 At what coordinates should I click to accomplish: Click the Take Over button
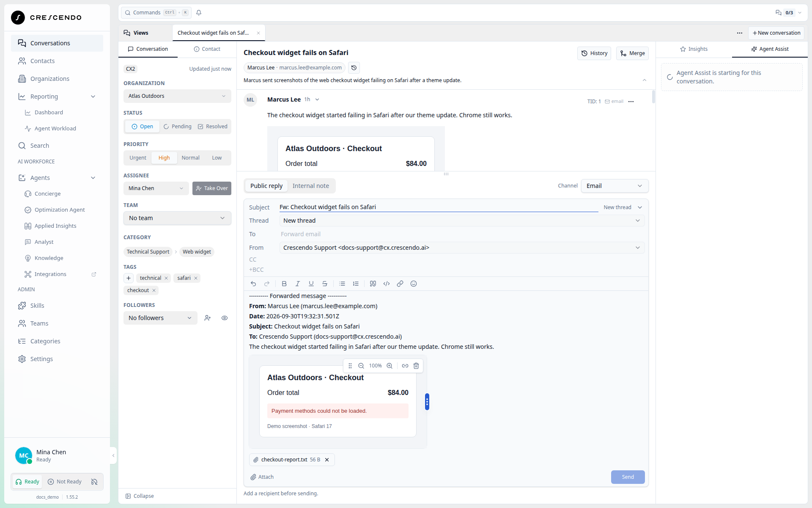[212, 188]
